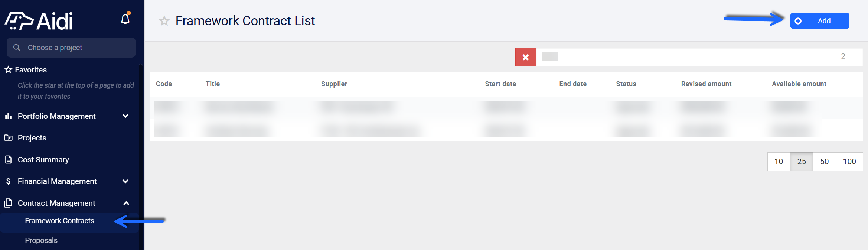Star the Framework Contract List page
This screenshot has height=250, width=868.
tap(164, 21)
